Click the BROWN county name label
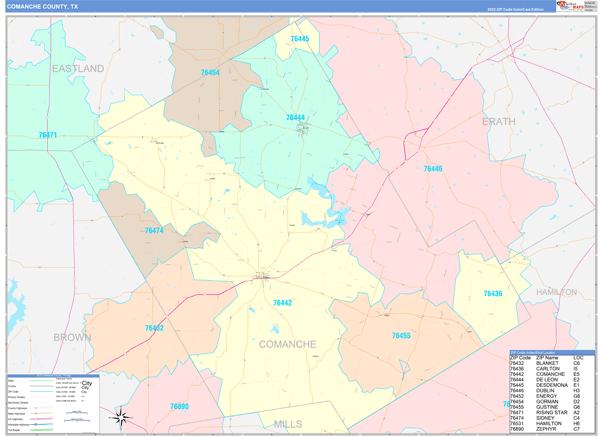600x436 pixels. pos(72,337)
